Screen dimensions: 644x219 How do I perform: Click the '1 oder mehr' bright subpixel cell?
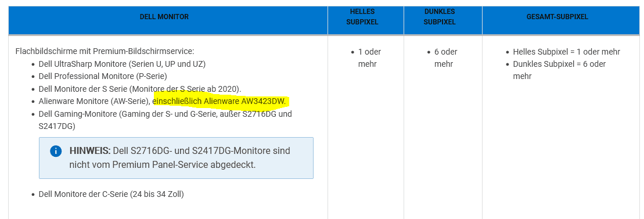[367, 58]
